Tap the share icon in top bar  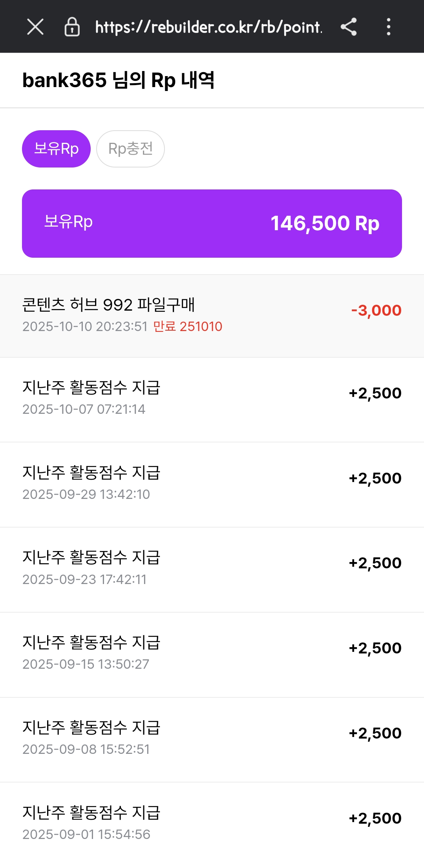tap(349, 27)
